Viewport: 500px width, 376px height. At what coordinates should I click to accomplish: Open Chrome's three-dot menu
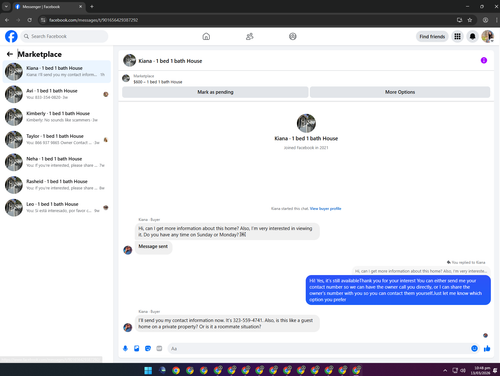point(496,20)
